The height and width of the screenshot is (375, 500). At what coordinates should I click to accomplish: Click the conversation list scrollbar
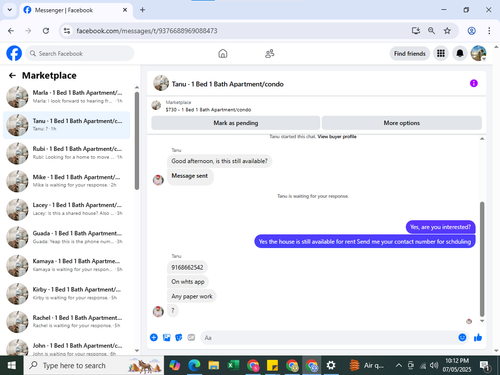pyautogui.click(x=137, y=140)
